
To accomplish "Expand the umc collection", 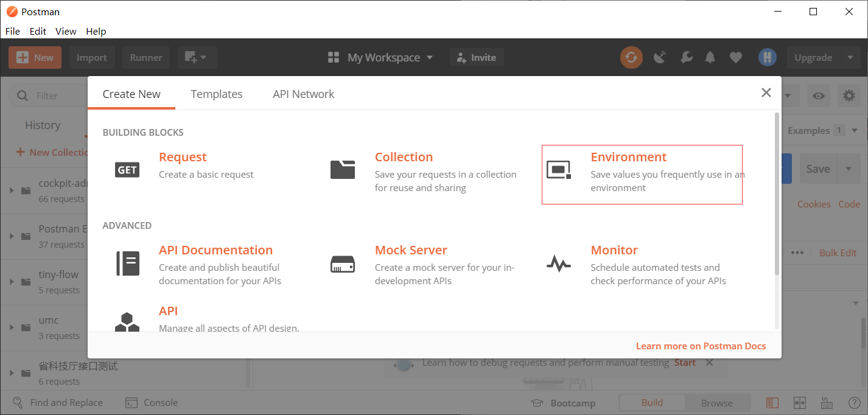I will [x=11, y=327].
